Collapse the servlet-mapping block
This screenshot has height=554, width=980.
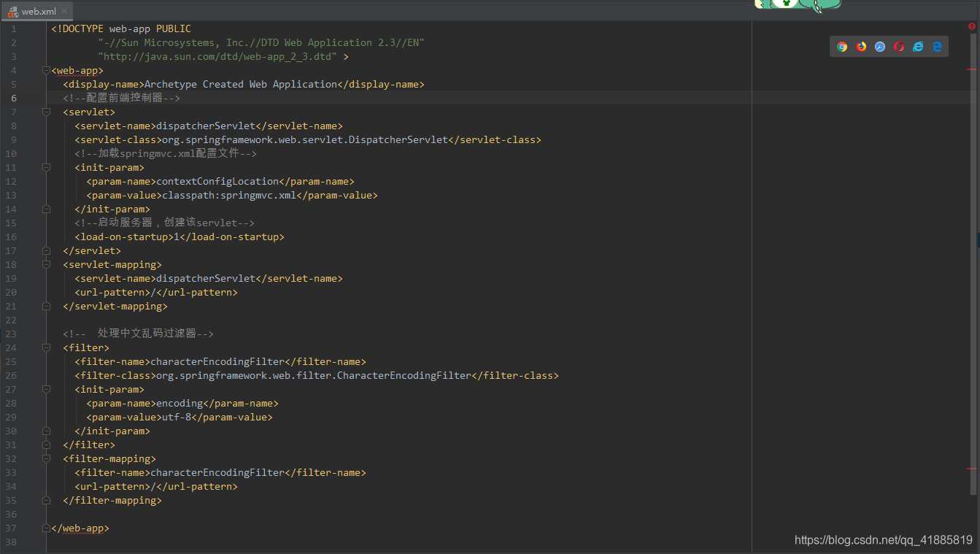point(46,264)
